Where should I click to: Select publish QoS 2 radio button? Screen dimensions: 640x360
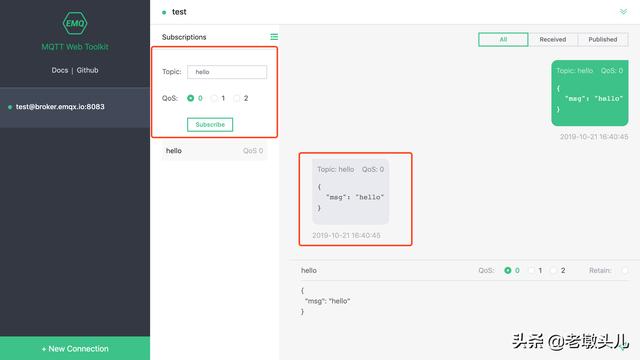pyautogui.click(x=554, y=270)
